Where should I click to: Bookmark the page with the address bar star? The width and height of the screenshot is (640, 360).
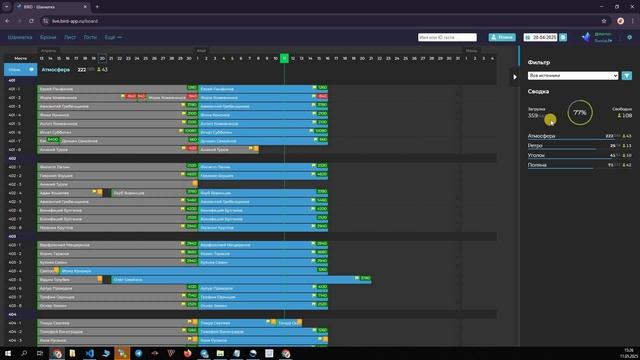pos(604,21)
